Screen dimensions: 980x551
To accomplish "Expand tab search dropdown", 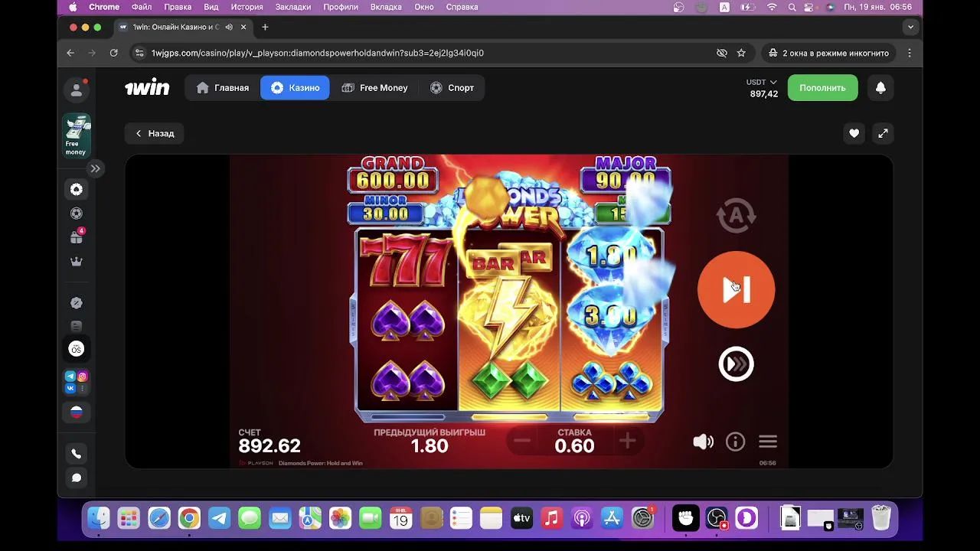I will [910, 27].
